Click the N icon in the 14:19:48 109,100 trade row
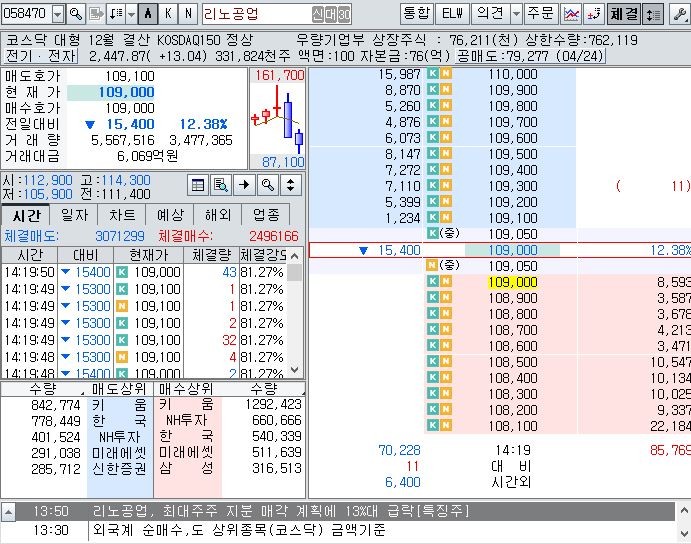Viewport: 691px width, 544px height. 122,357
